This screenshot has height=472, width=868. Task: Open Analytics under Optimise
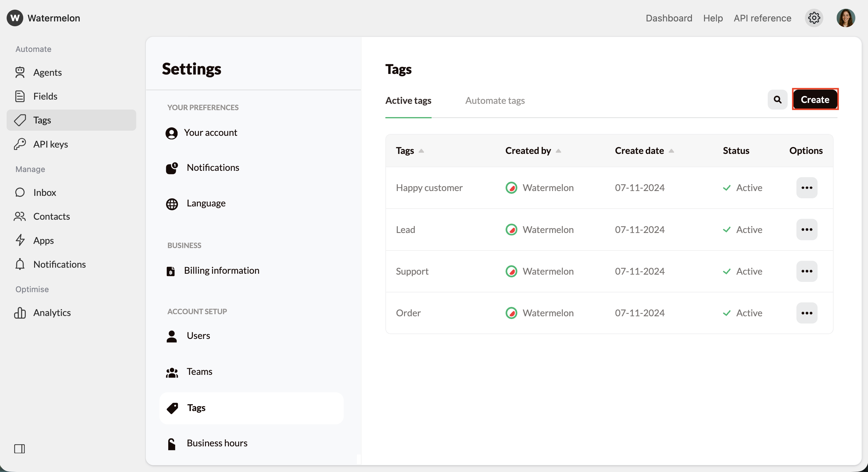(52, 313)
